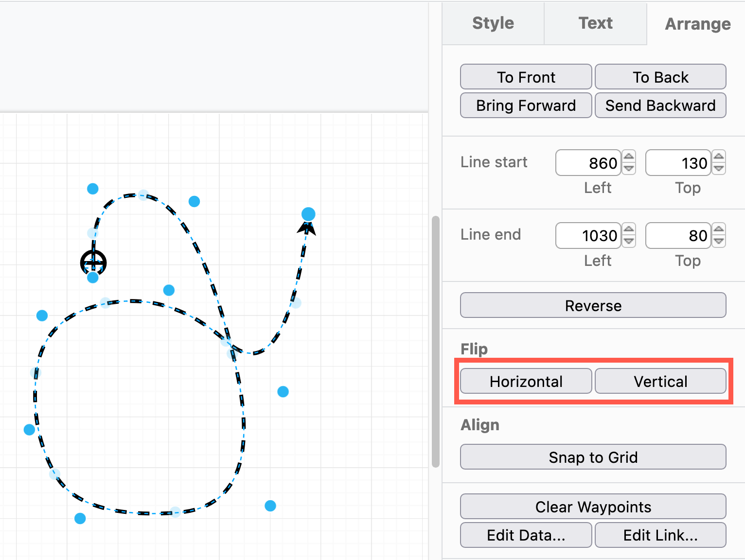The width and height of the screenshot is (745, 560).
Task: Decrease Line end Top with down stepper
Action: coord(719,242)
